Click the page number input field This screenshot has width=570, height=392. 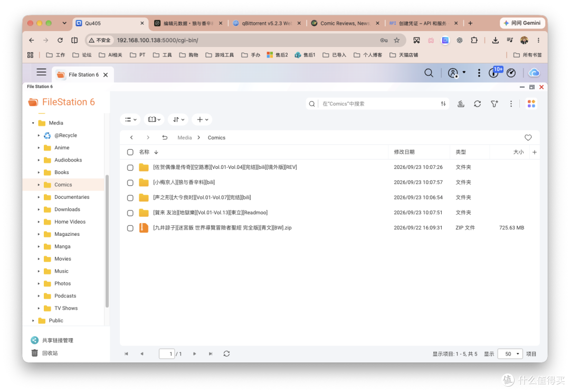[x=166, y=354]
